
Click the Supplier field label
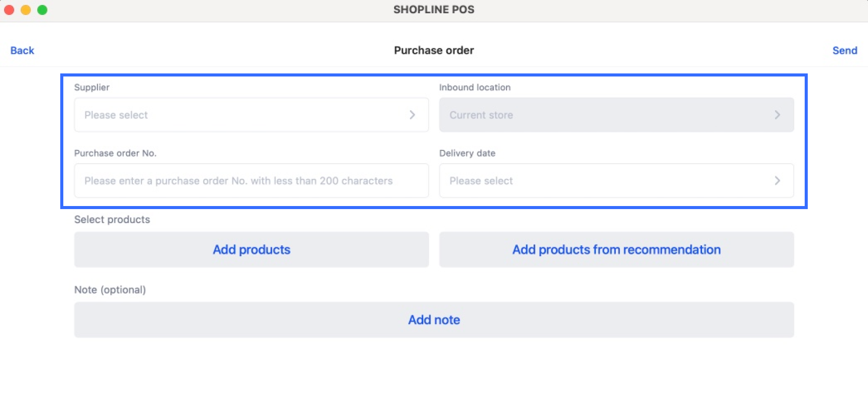(x=92, y=87)
